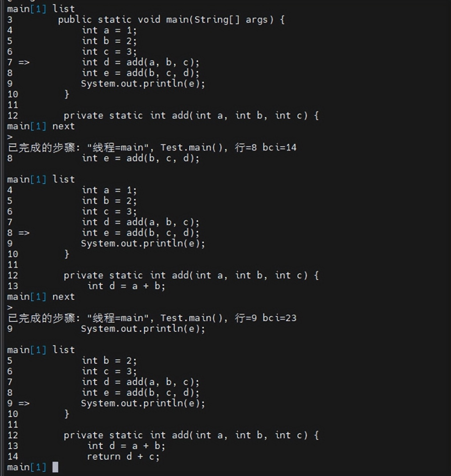Click the echoed println line below the 行=9 message
The image size is (451, 476).
pyautogui.click(x=143, y=329)
